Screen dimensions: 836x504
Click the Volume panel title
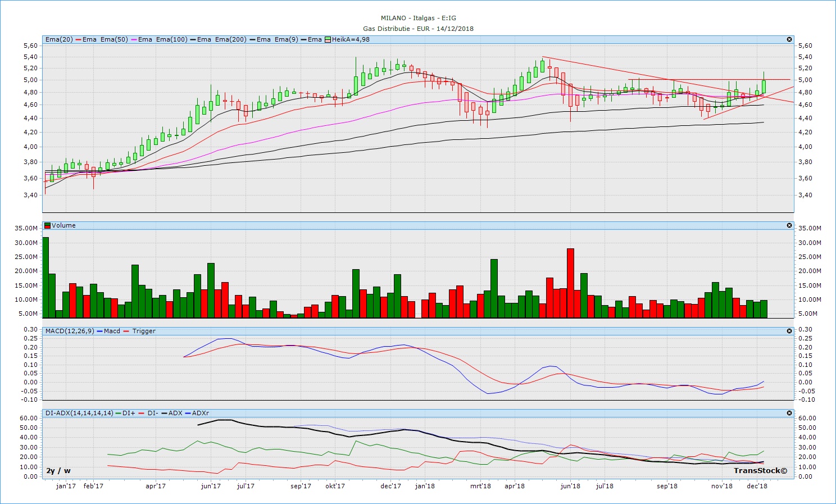tap(63, 225)
